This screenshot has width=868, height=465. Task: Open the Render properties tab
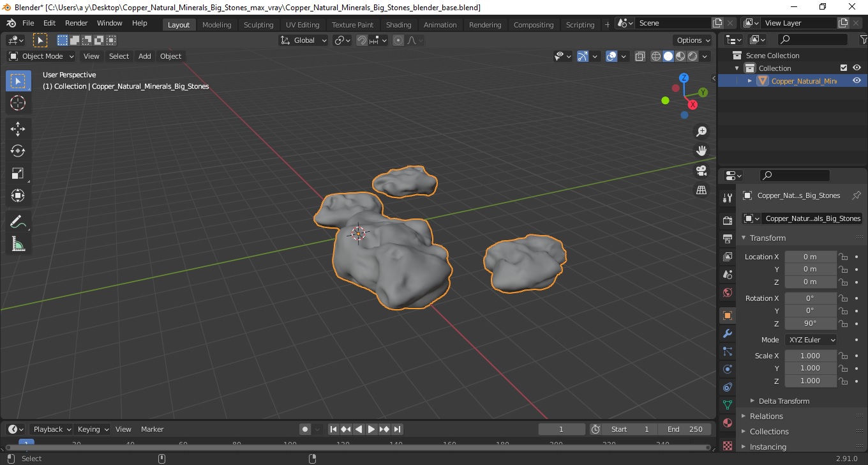pos(728,220)
